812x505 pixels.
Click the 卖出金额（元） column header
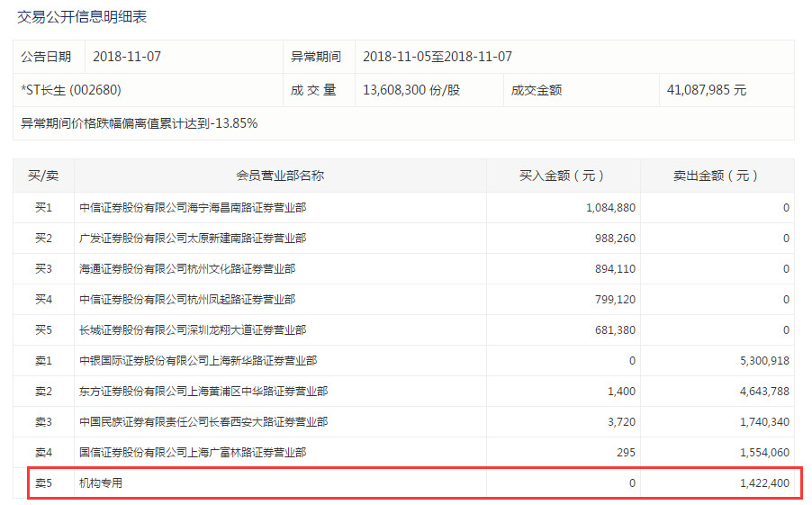717,176
